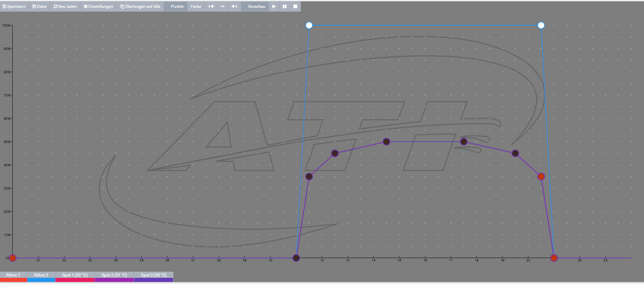Add a point to the right with plus-arrow icon
The width and height of the screenshot is (644, 284).
(x=234, y=7)
